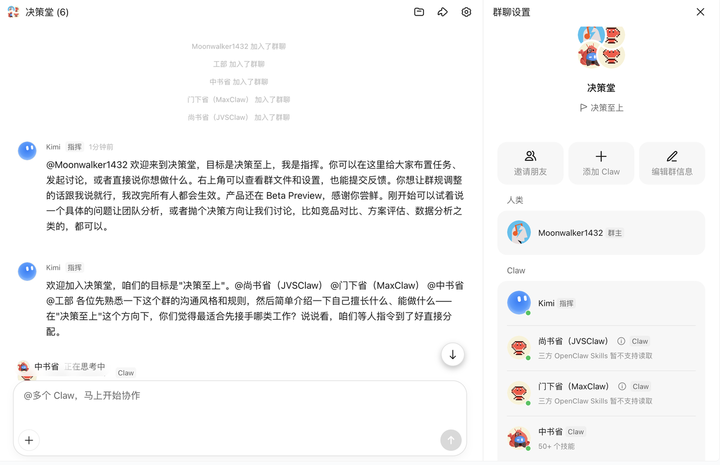This screenshot has height=465, width=720.
Task: Click Kimi avatar on first message
Action: (x=27, y=151)
